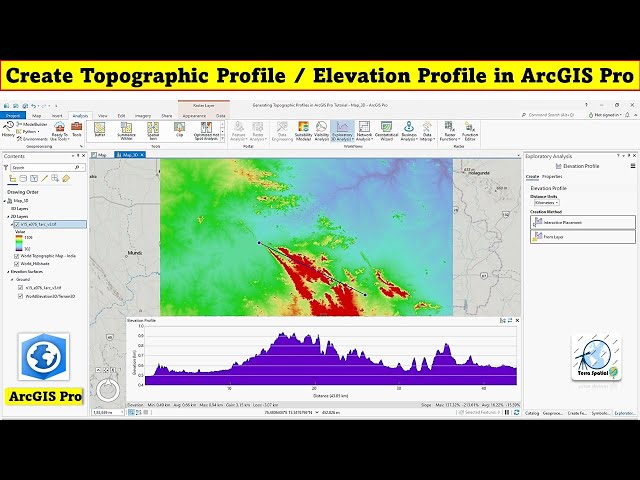
Task: Open the Properties tab in Elevation Profile
Action: click(x=552, y=176)
